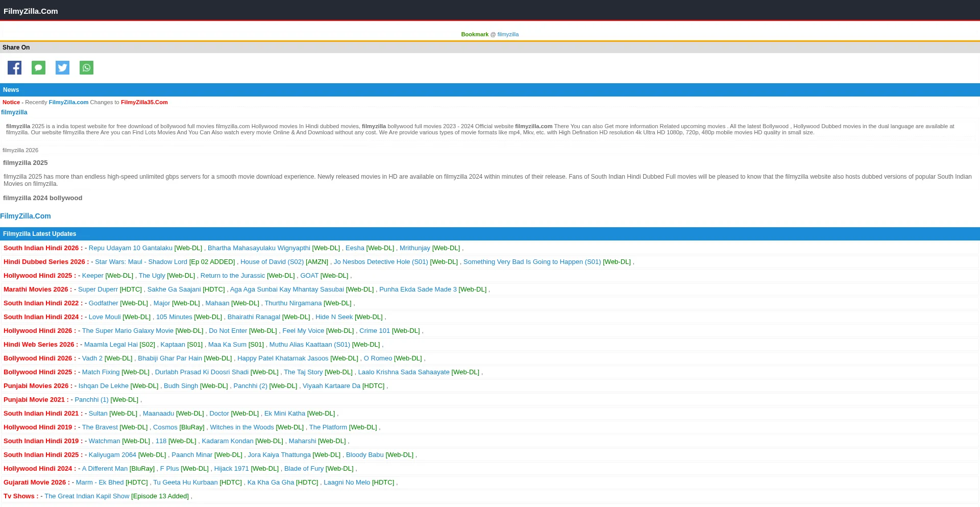Open Ishqan De Lekhe Punjabi movie

(103, 386)
